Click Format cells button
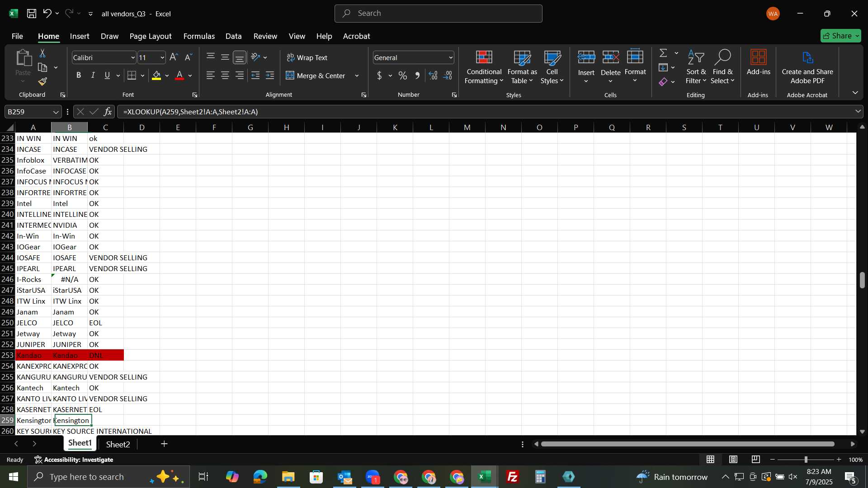The height and width of the screenshot is (488, 868). pos(635,67)
